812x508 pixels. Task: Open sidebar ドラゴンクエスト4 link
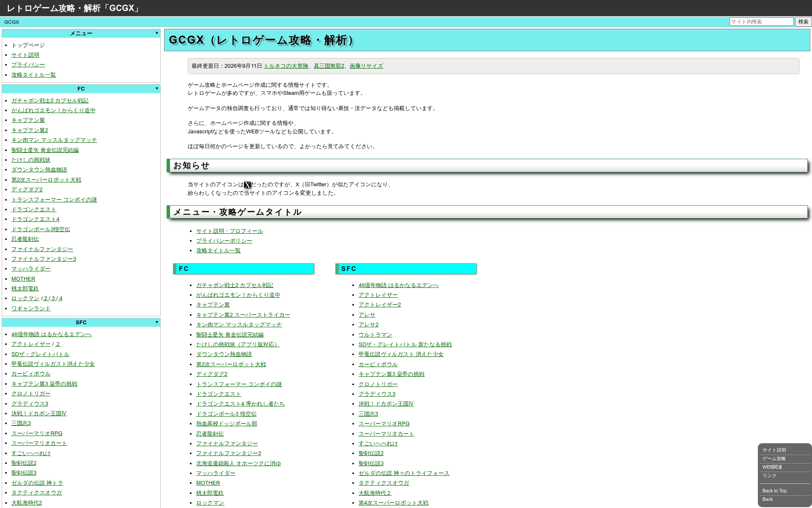[x=36, y=219]
